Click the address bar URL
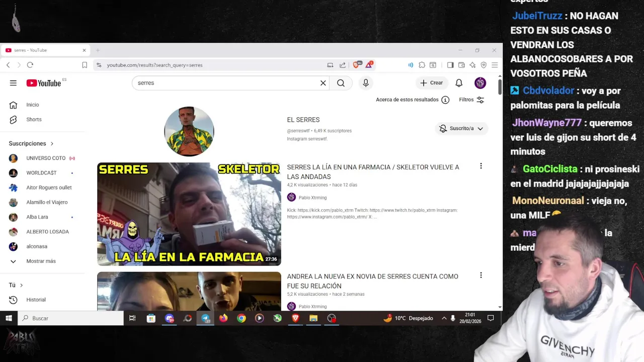 154,65
